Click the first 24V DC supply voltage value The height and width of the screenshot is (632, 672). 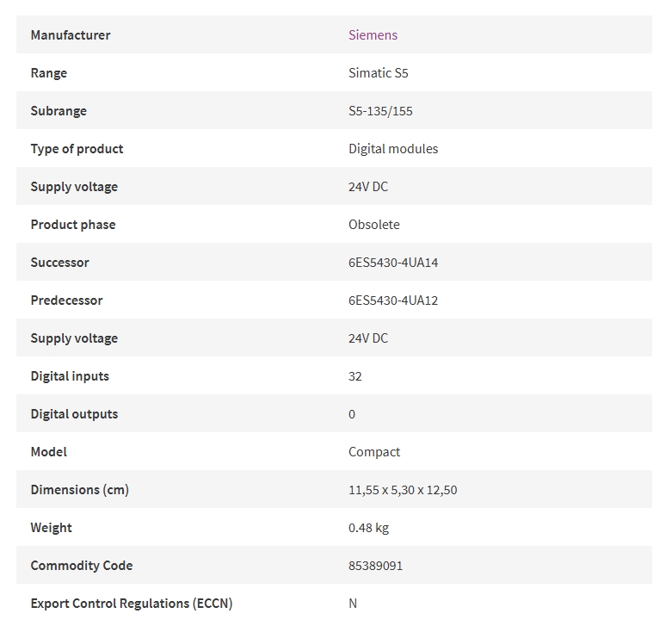[x=368, y=187]
